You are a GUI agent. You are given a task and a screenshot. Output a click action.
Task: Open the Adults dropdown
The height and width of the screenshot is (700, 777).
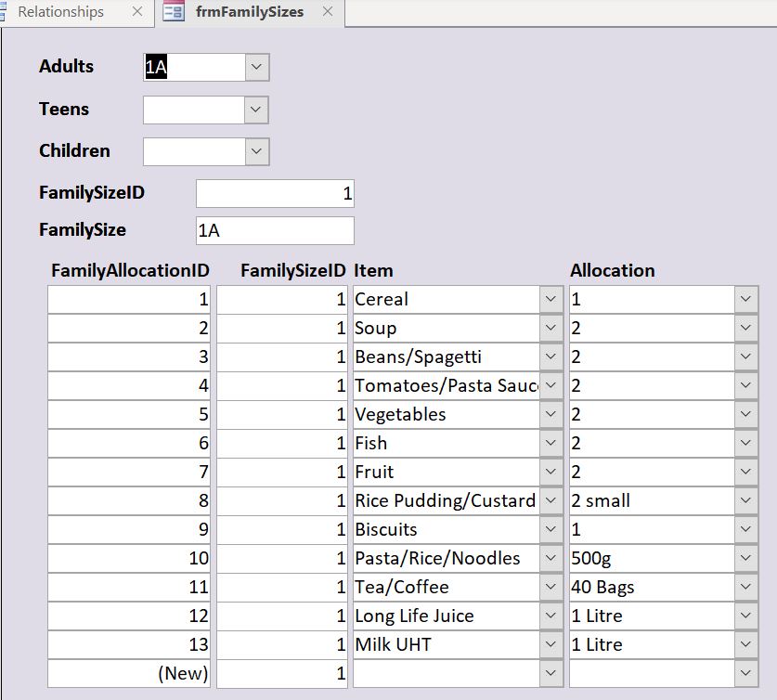257,67
